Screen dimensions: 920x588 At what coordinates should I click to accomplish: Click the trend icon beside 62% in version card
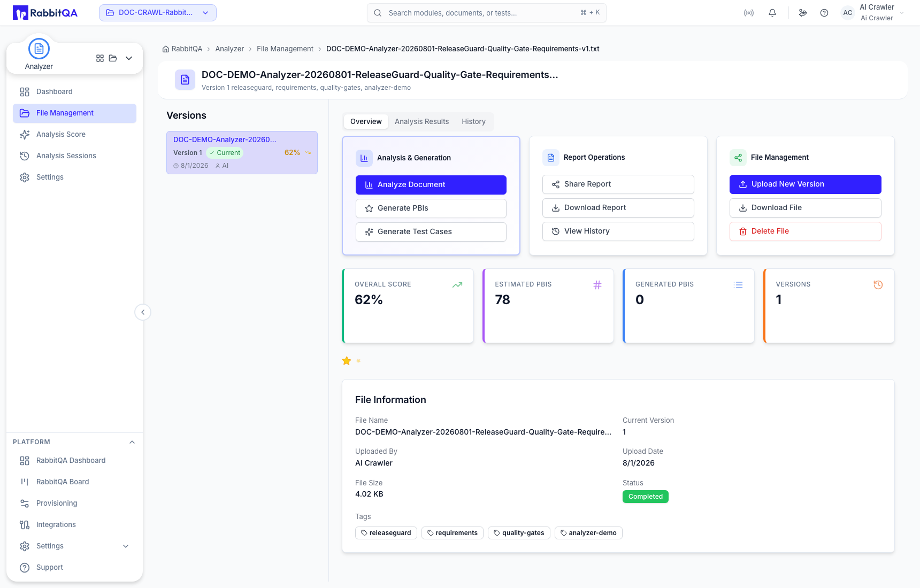(308, 152)
